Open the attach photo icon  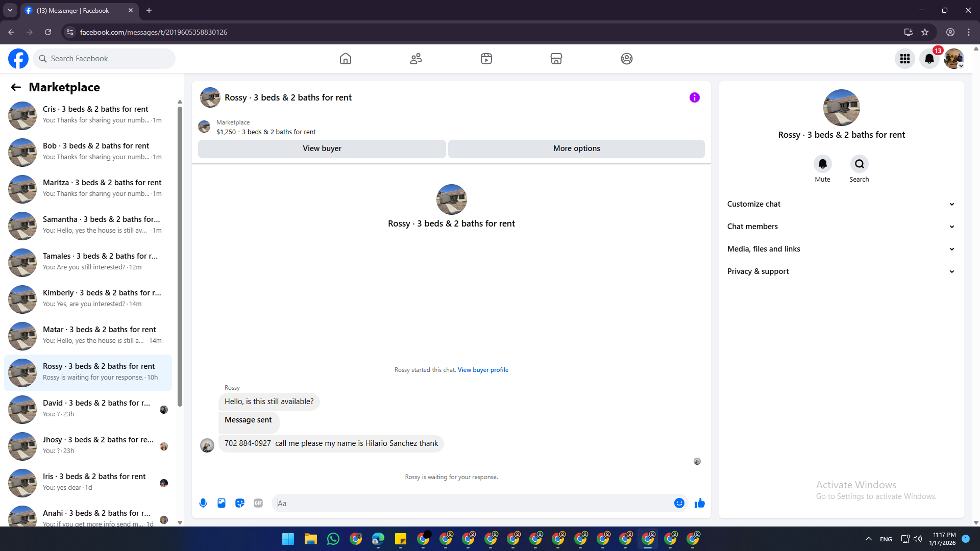pos(222,503)
